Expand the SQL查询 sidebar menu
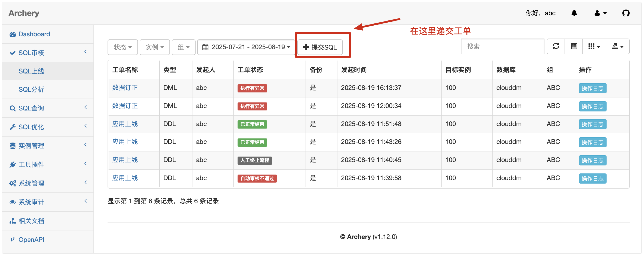This screenshot has width=644, height=256. 31,108
